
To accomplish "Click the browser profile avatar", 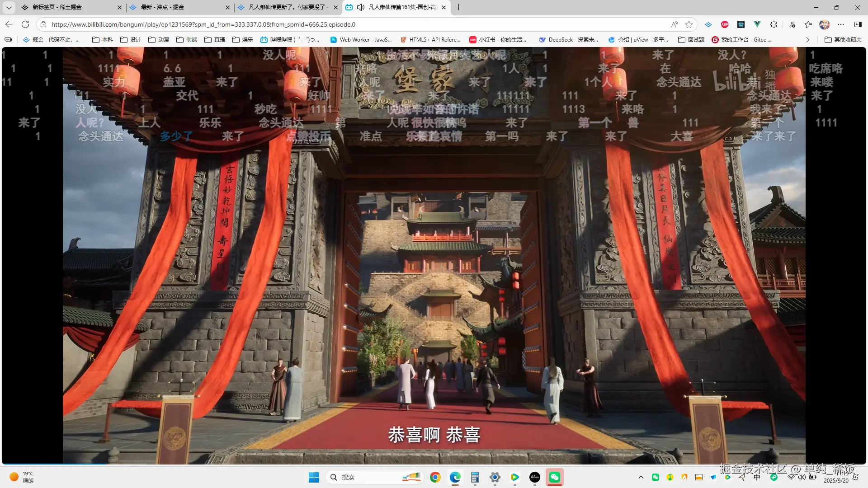I will pos(825,24).
